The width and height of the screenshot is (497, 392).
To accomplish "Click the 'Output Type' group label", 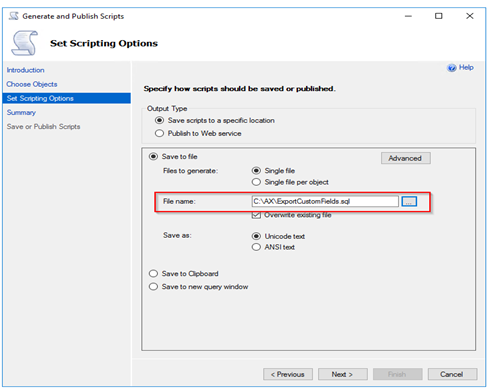I will pos(167,109).
